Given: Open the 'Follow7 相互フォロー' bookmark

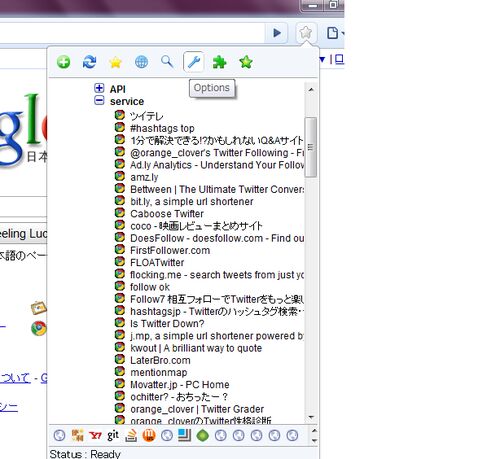Looking at the screenshot, I should tap(217, 299).
